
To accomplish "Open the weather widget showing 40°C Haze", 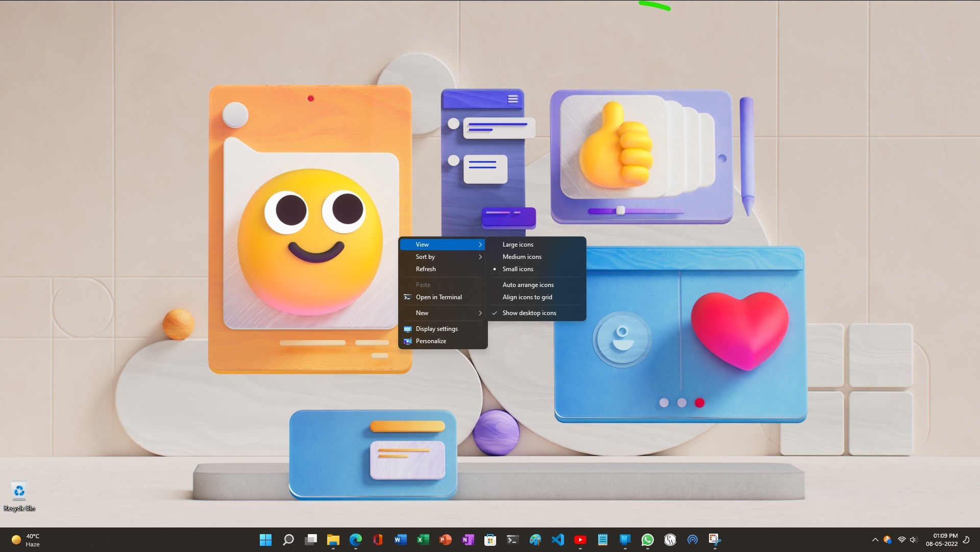I will tap(26, 540).
